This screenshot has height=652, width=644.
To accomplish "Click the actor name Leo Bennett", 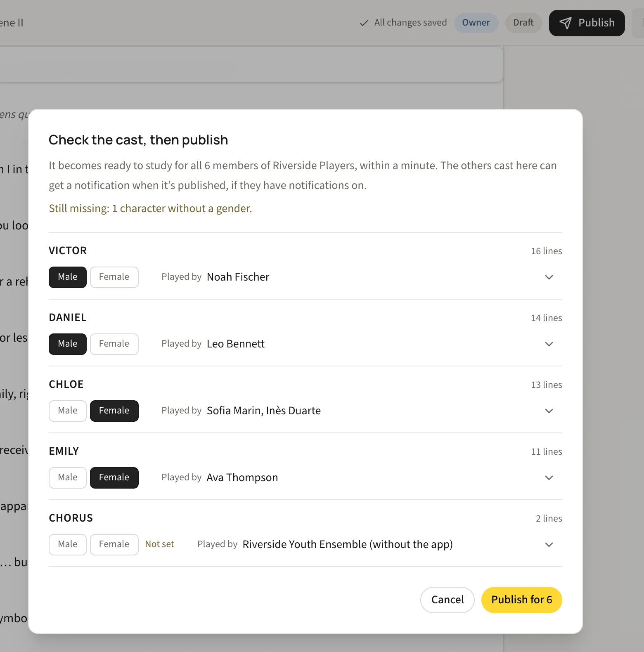I will pyautogui.click(x=235, y=344).
